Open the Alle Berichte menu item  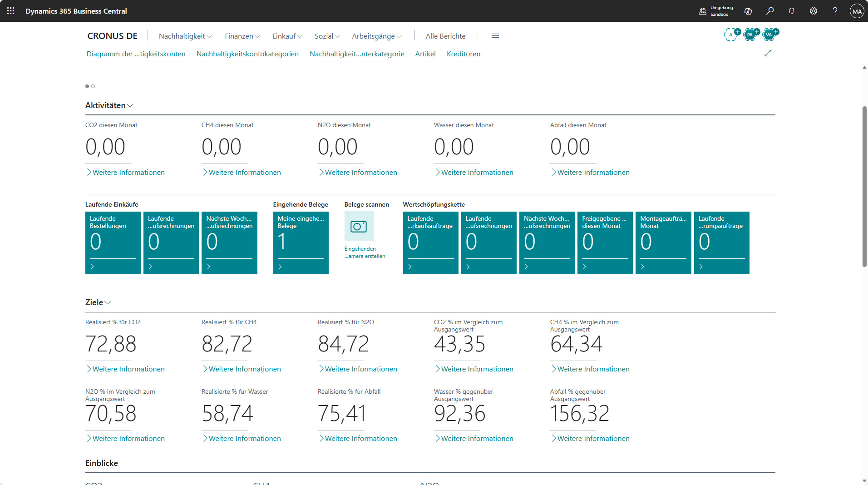[445, 36]
